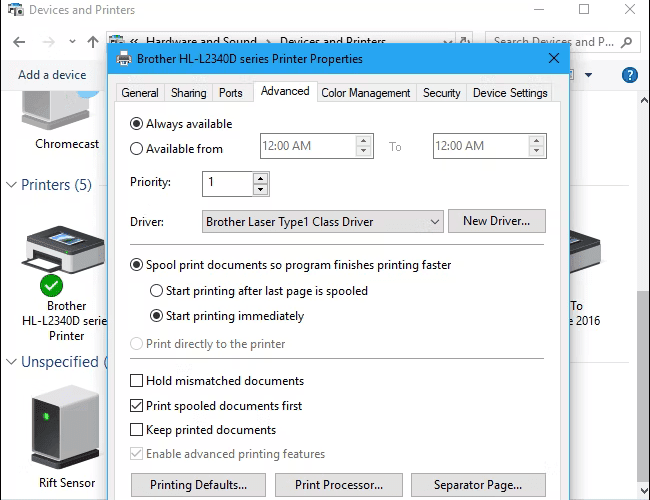Select the Rift Sensor device icon
The width and height of the screenshot is (650, 500).
coord(65,427)
